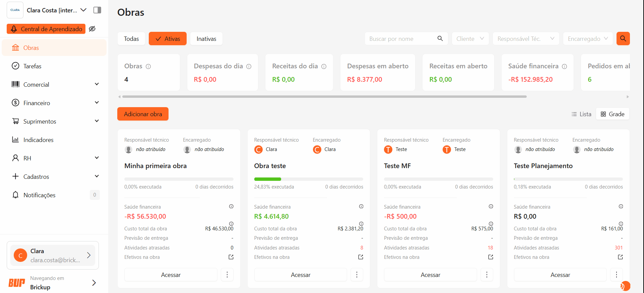Open more options for Teste Planejamento

point(616,275)
